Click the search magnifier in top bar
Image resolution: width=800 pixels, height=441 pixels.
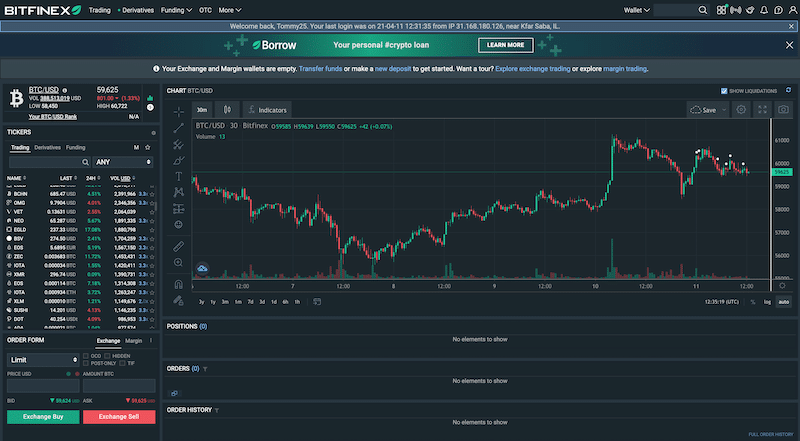[x=703, y=10]
